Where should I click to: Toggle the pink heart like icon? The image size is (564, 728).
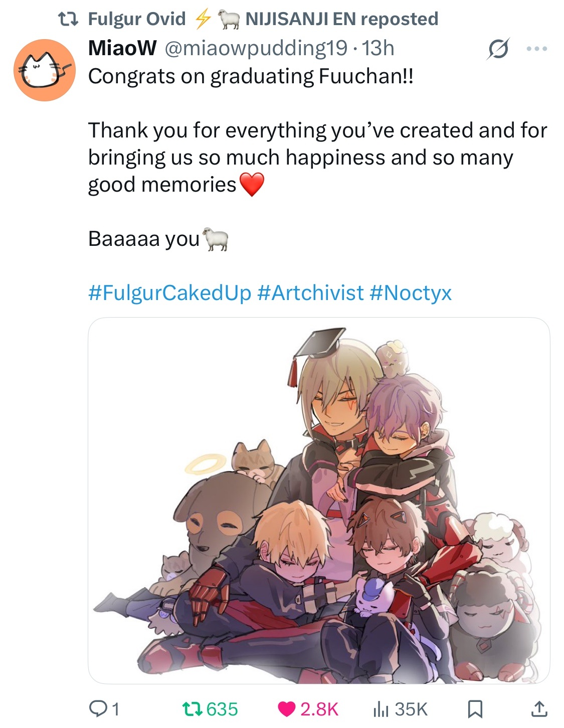[x=287, y=709]
